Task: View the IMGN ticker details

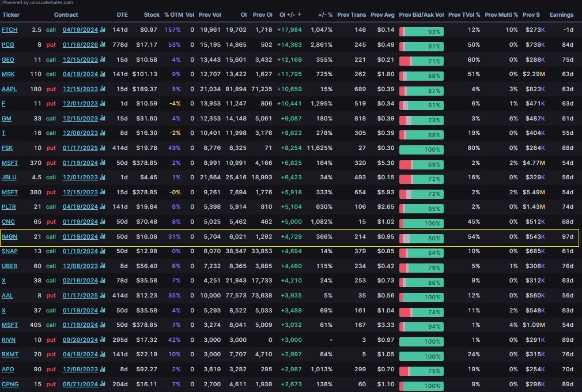Action: coord(10,236)
